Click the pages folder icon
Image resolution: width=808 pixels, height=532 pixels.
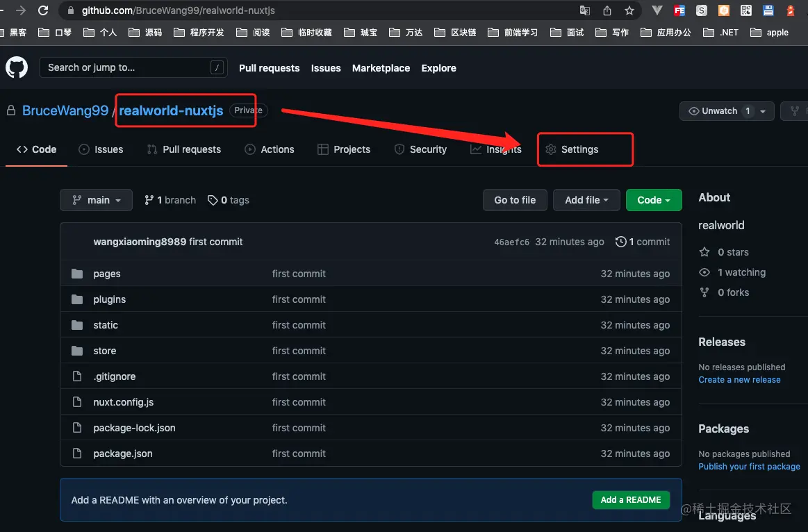pos(77,274)
